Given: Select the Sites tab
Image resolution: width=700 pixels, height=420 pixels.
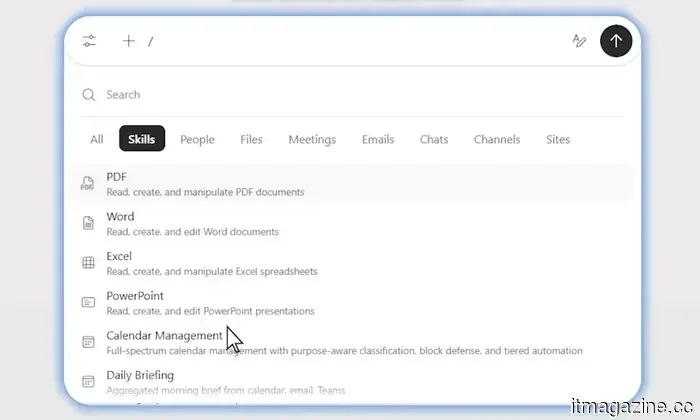Looking at the screenshot, I should 558,139.
